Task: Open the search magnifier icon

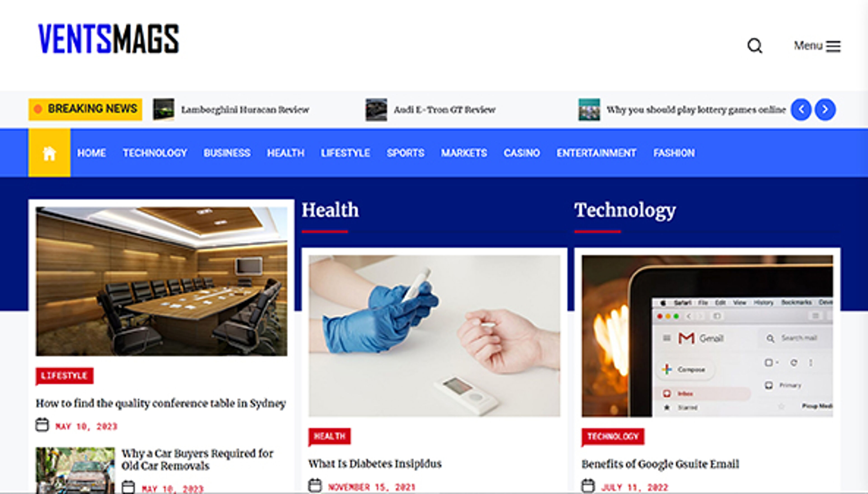Action: click(755, 46)
